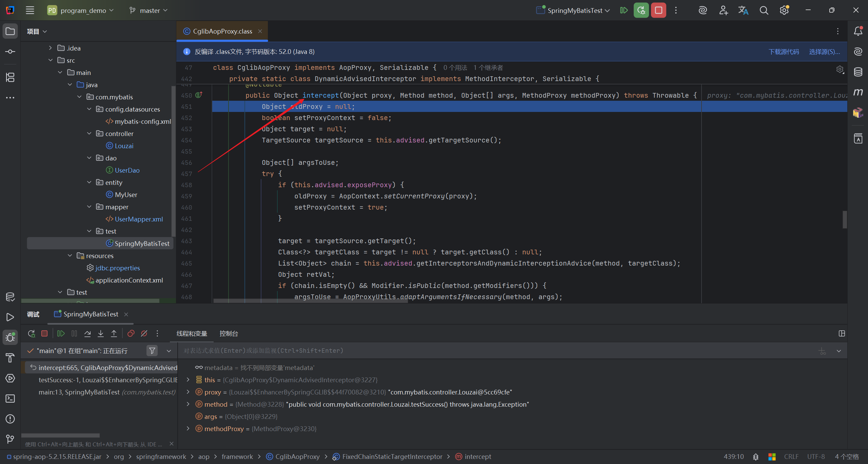868x464 pixels.
Task: Click Step Out debug icon
Action: click(114, 334)
